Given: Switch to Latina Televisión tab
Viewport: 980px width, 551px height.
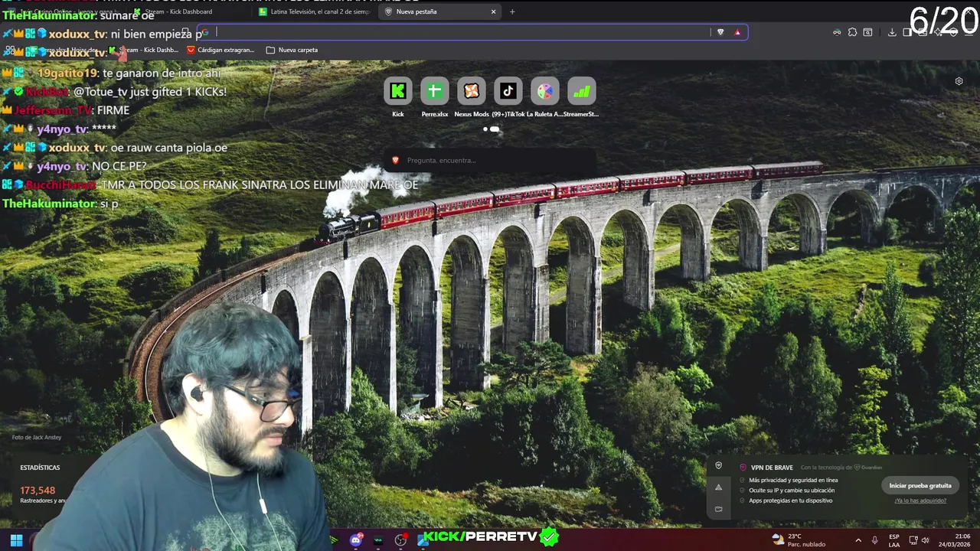Looking at the screenshot, I should [x=314, y=11].
